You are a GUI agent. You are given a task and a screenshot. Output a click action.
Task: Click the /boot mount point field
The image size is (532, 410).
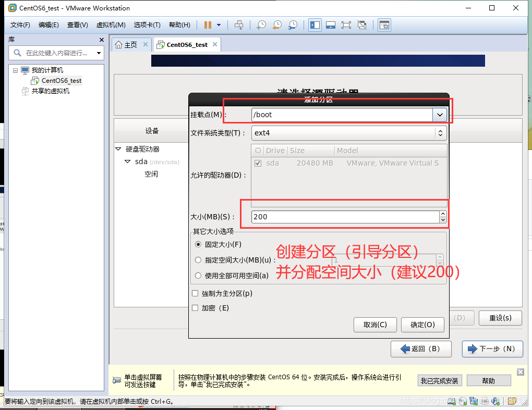click(x=342, y=115)
